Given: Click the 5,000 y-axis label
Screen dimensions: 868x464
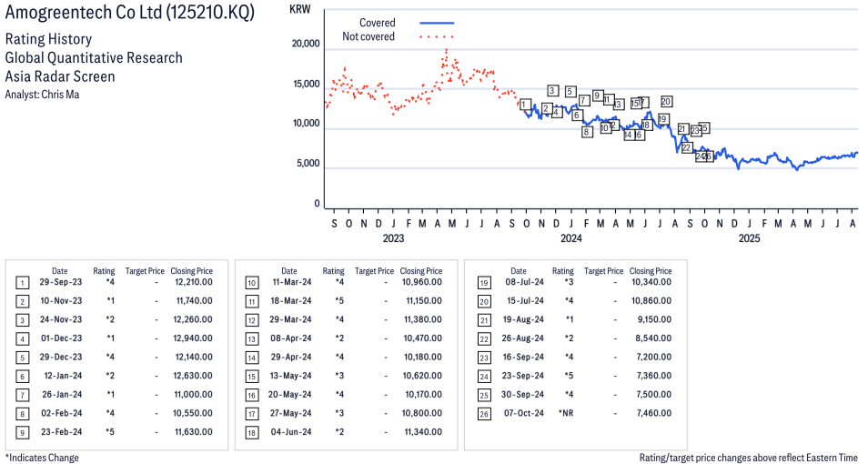Looking at the screenshot, I should [308, 164].
